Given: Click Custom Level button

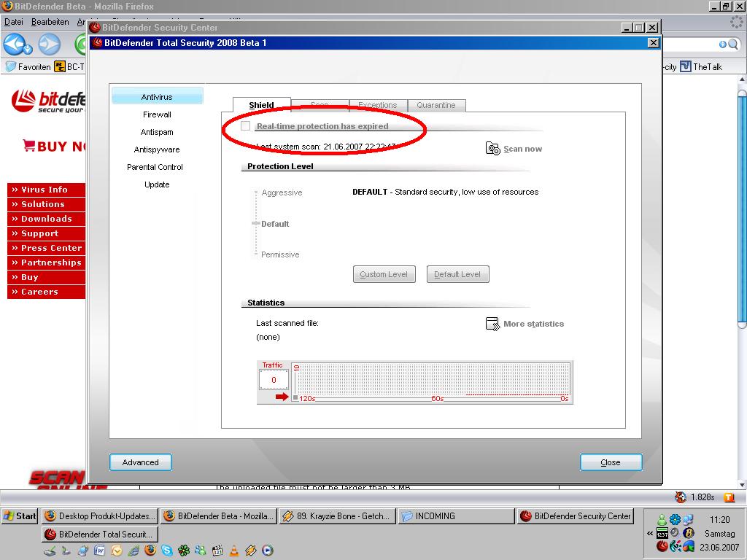Looking at the screenshot, I should pos(384,274).
